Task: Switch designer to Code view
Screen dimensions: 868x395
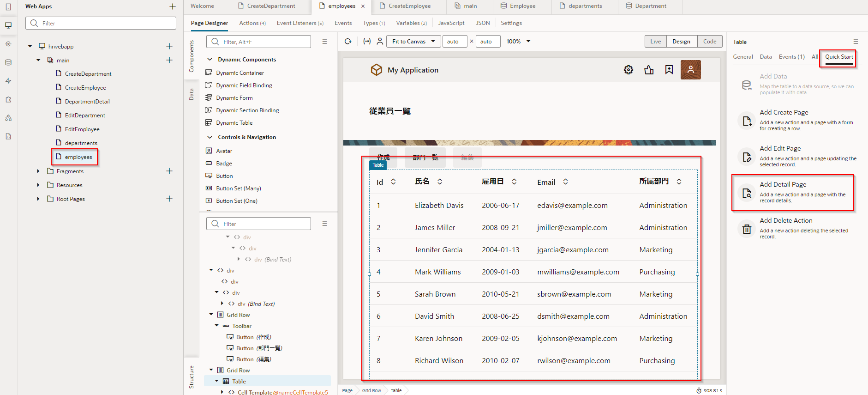Action: pos(709,42)
